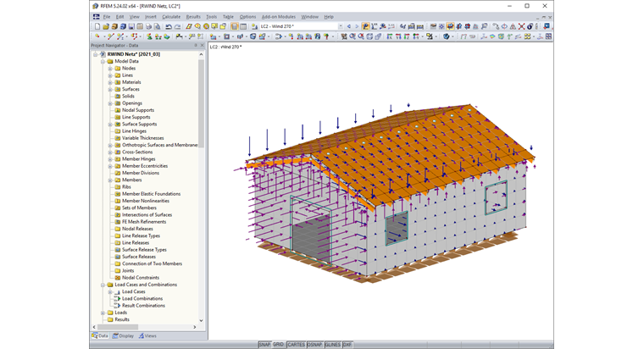Click the navigator horizontal scrollbar

tap(118, 327)
